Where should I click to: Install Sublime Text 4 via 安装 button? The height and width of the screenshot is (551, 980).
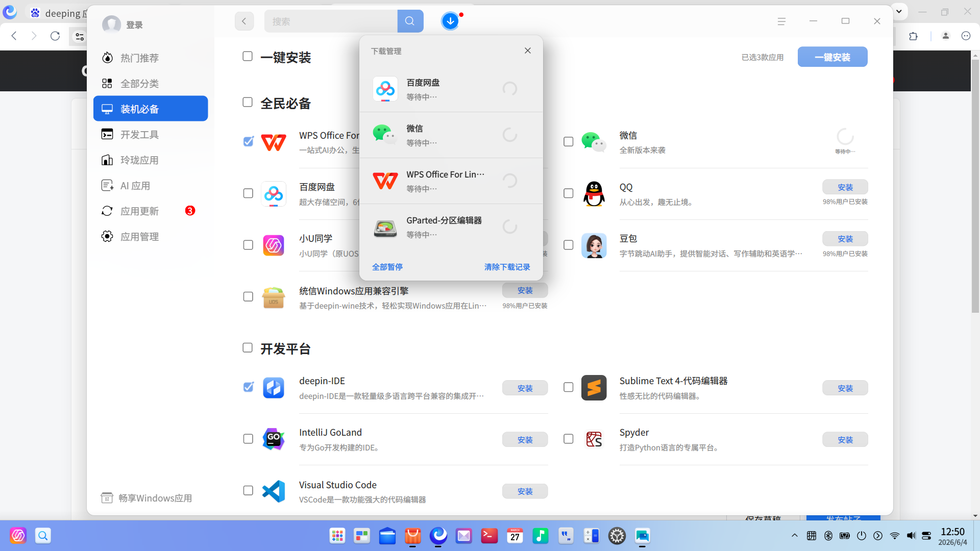pyautogui.click(x=845, y=388)
